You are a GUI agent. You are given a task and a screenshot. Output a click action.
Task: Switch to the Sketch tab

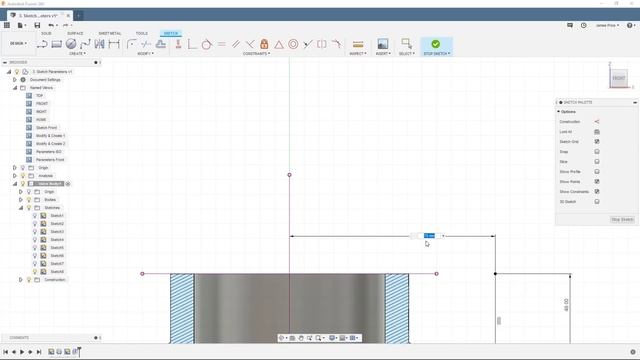click(x=171, y=33)
